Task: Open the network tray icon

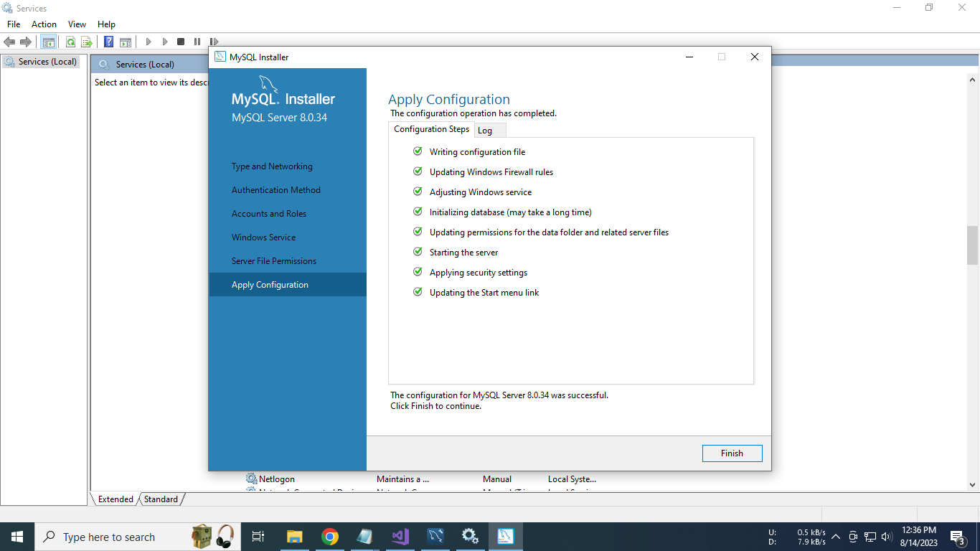Action: coord(870,537)
